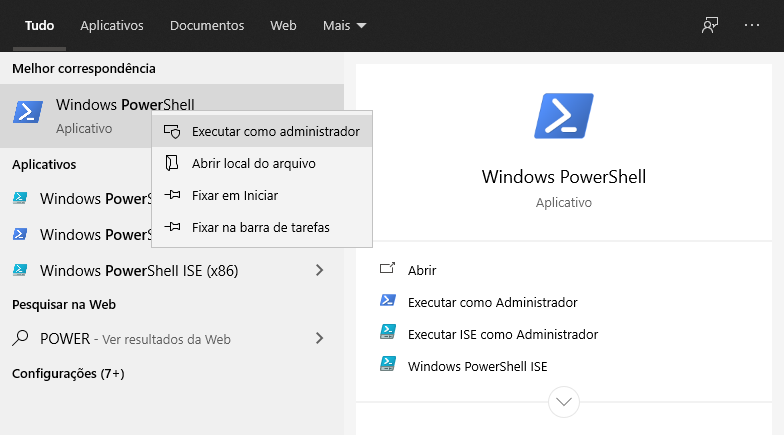Viewport: 784px width, 435px height.
Task: Click the open-window icon beside Abrir
Action: coord(388,268)
